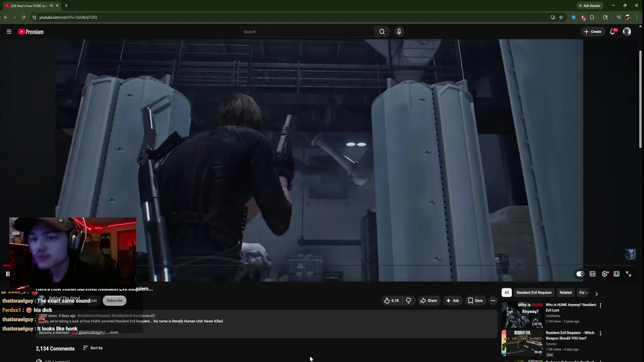Click the 2,134 Comments heading
644x362 pixels.
click(x=55, y=348)
